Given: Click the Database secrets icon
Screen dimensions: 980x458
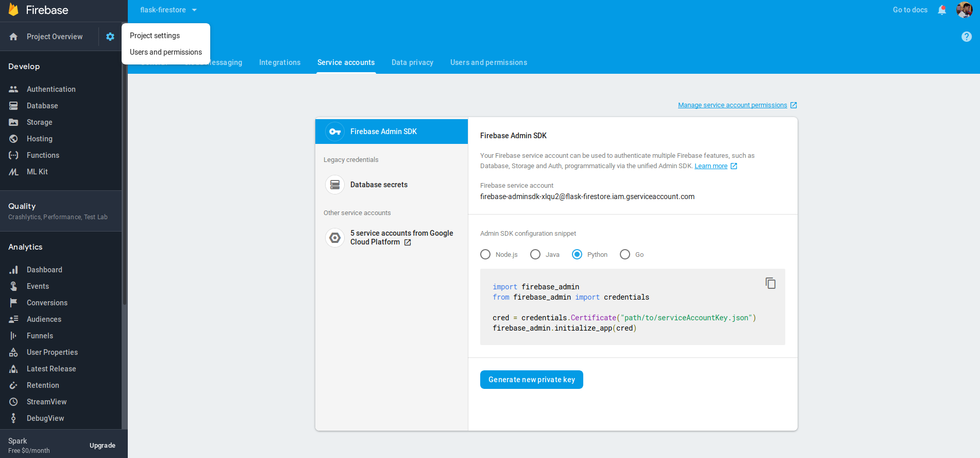Looking at the screenshot, I should point(335,185).
